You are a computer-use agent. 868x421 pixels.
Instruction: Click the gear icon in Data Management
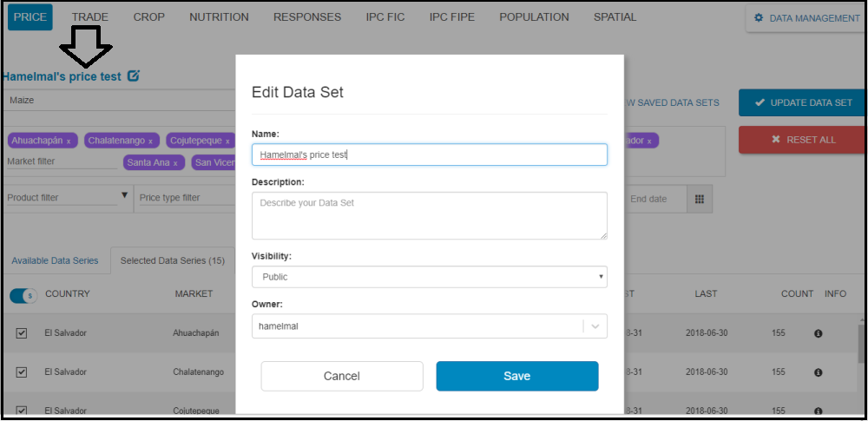(x=759, y=18)
